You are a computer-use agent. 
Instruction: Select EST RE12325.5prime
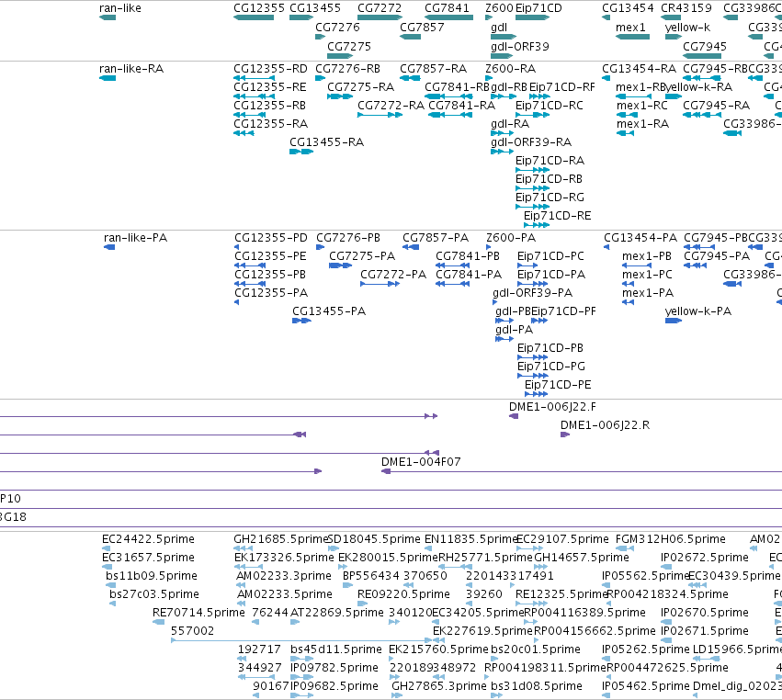pyautogui.click(x=561, y=594)
